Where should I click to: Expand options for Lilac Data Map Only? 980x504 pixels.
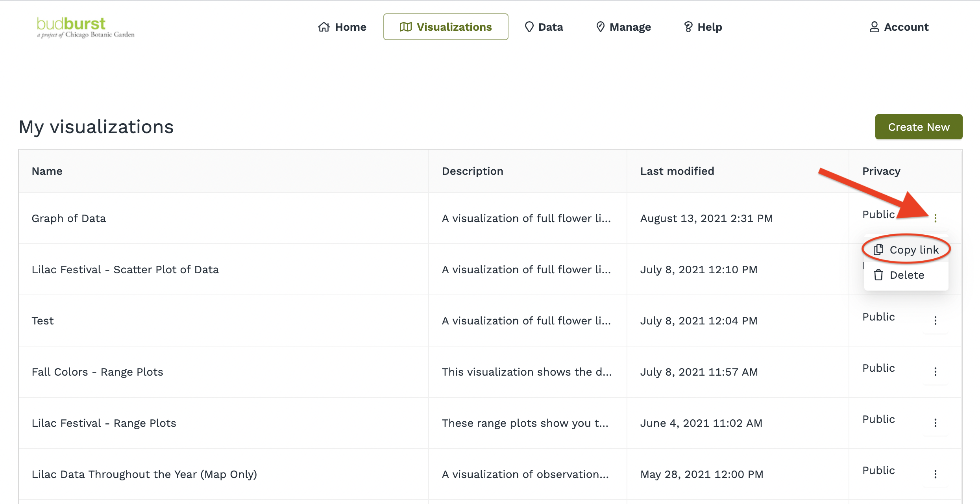[x=935, y=474]
